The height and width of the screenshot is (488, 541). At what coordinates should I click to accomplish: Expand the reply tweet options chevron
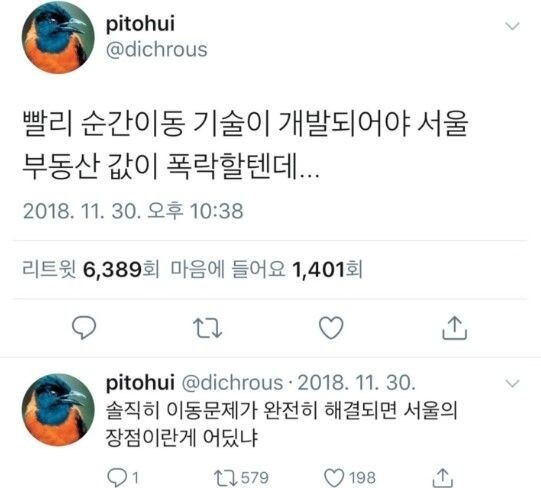click(512, 383)
